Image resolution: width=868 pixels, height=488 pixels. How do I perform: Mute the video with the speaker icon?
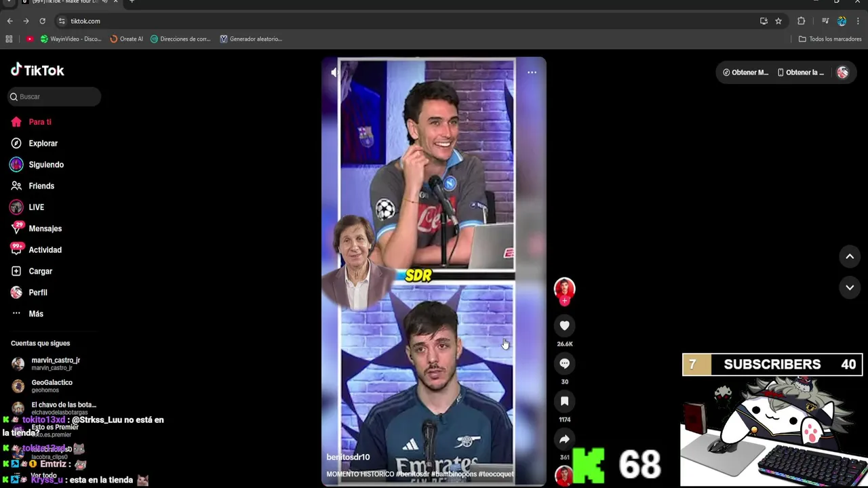coord(334,73)
